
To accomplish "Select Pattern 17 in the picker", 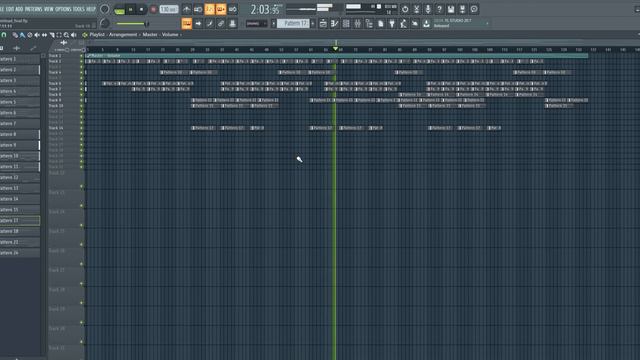I will [20, 220].
